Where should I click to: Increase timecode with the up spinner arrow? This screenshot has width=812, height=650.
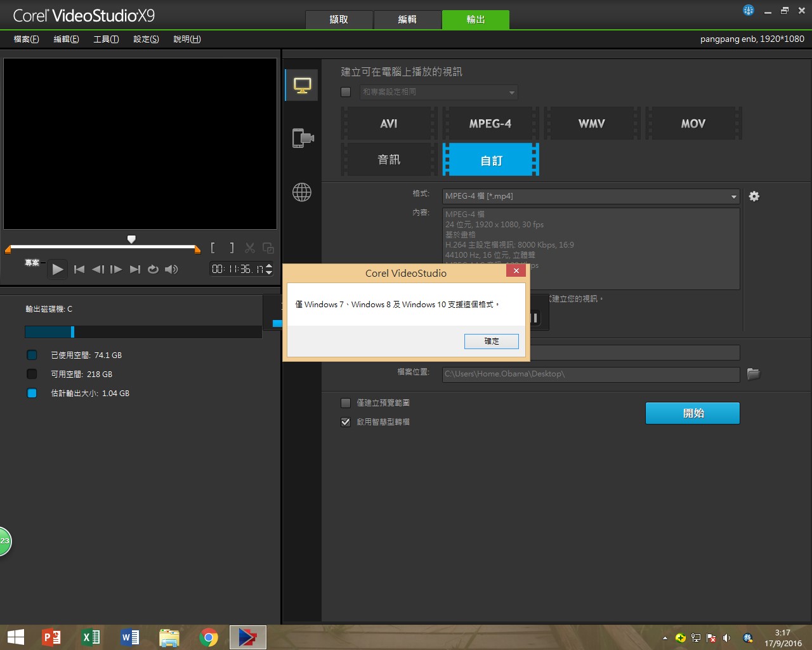point(269,266)
